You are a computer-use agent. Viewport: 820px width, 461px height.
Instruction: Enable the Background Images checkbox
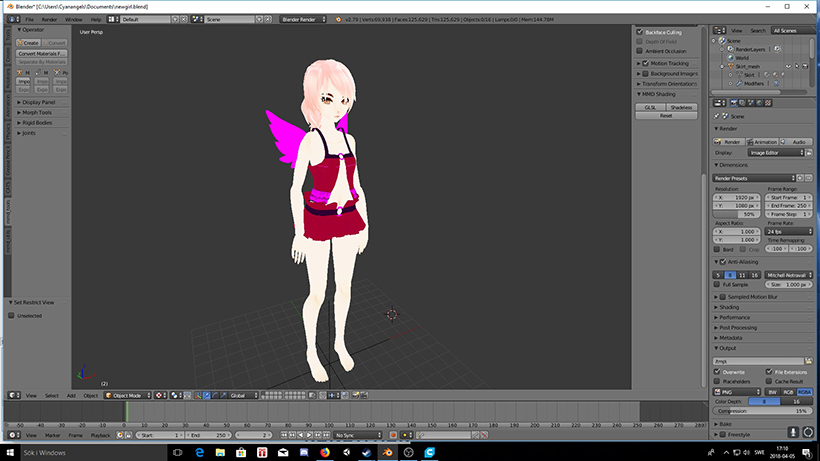pyautogui.click(x=646, y=74)
